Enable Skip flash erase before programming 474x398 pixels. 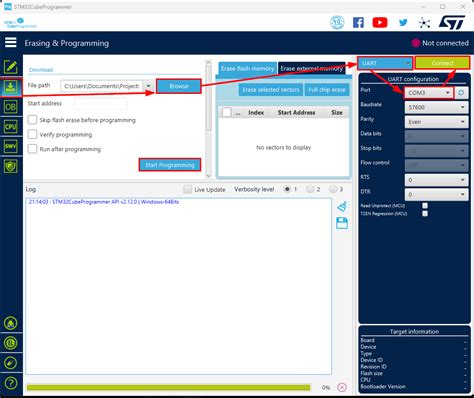click(x=32, y=120)
